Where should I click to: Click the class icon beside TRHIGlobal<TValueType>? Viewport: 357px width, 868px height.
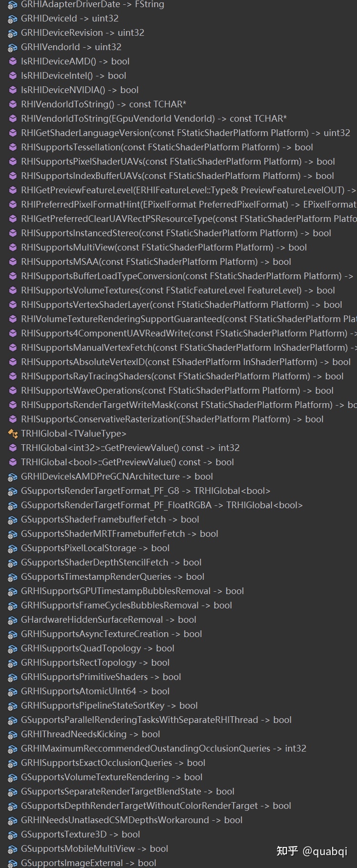pos(12,434)
